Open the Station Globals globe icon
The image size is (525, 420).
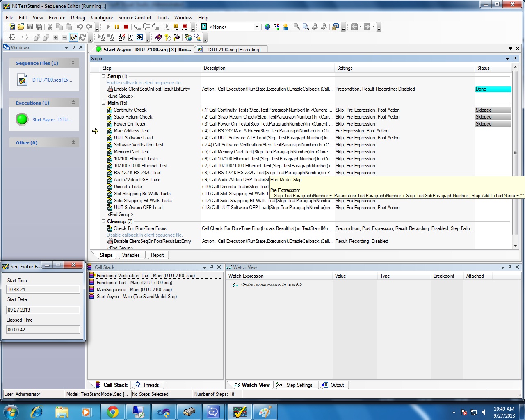click(x=267, y=27)
